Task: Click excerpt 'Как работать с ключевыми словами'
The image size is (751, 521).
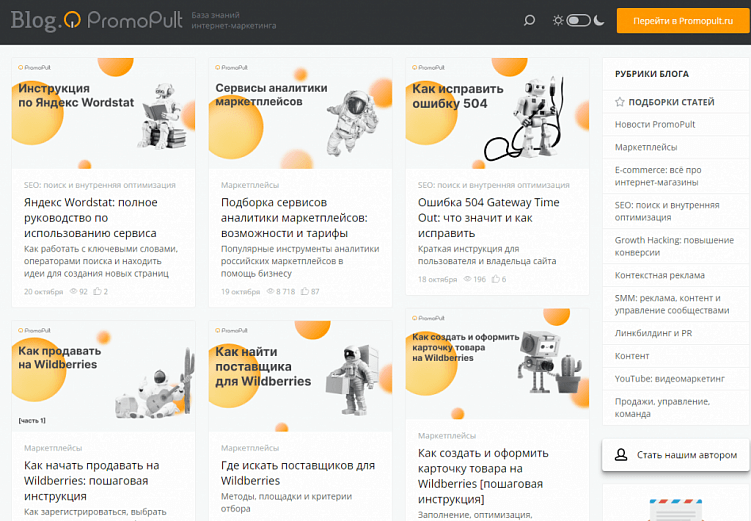Action: pyautogui.click(x=101, y=261)
